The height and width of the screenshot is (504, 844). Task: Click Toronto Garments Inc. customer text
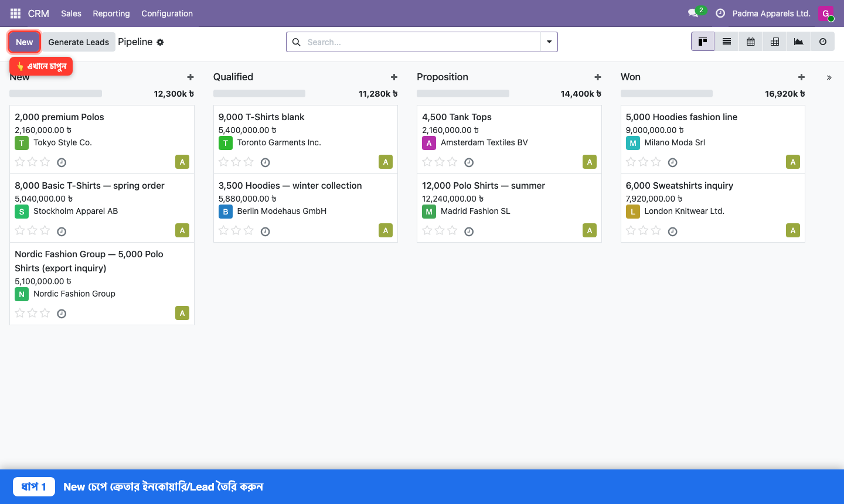tap(279, 142)
